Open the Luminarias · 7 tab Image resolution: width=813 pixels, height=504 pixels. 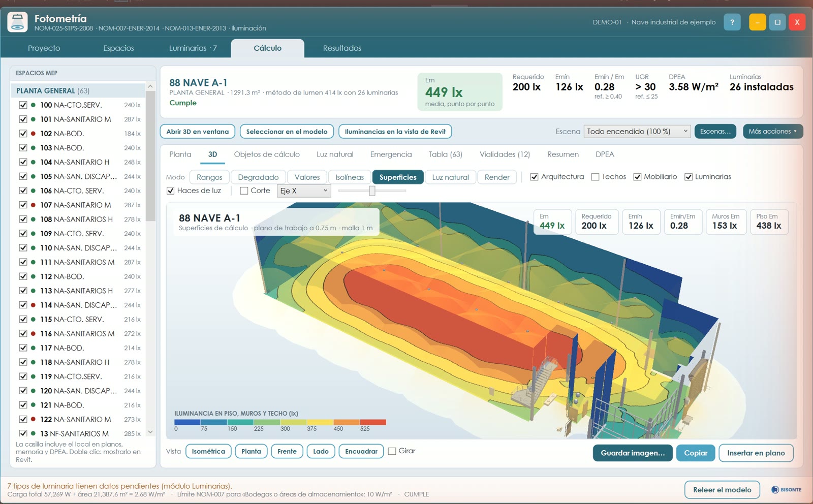[x=193, y=48]
